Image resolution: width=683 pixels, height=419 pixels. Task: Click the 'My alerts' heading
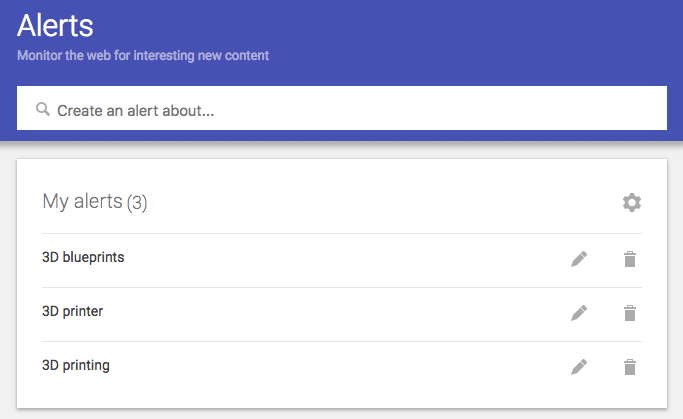(82, 202)
